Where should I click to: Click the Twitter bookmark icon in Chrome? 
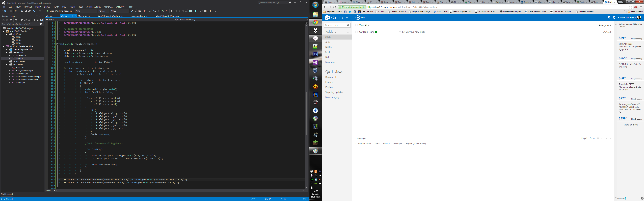(x=350, y=12)
